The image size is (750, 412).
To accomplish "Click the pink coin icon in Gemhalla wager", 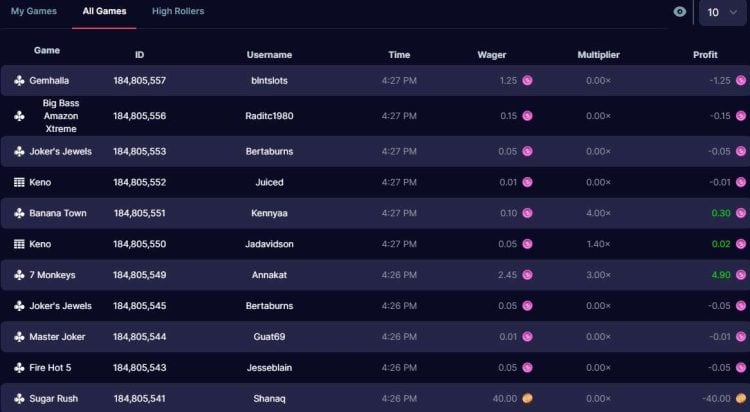I will (x=528, y=81).
